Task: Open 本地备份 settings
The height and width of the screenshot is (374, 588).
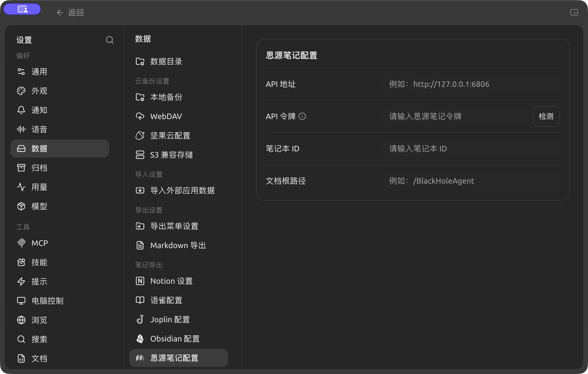Action: click(x=179, y=97)
